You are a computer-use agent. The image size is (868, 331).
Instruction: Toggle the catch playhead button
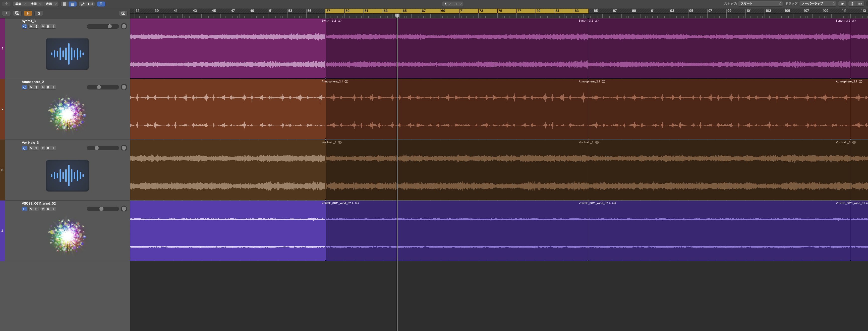point(101,4)
